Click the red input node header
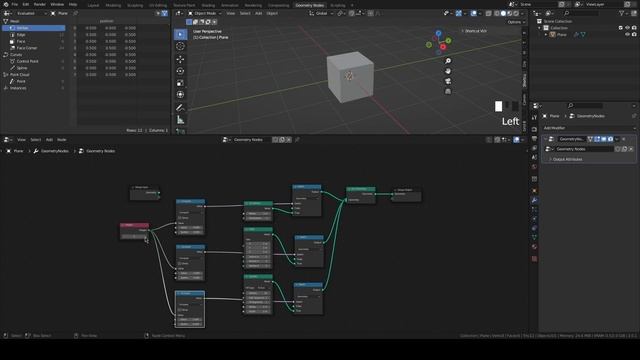Screen dimensions: 640x360 pyautogui.click(x=134, y=225)
